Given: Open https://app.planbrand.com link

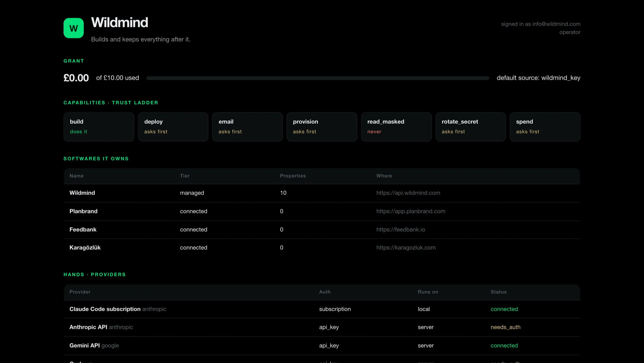Looking at the screenshot, I should 411,211.
